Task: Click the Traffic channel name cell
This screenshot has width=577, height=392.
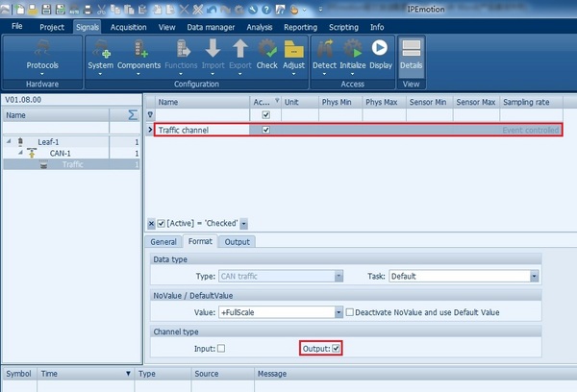Action: coord(202,130)
